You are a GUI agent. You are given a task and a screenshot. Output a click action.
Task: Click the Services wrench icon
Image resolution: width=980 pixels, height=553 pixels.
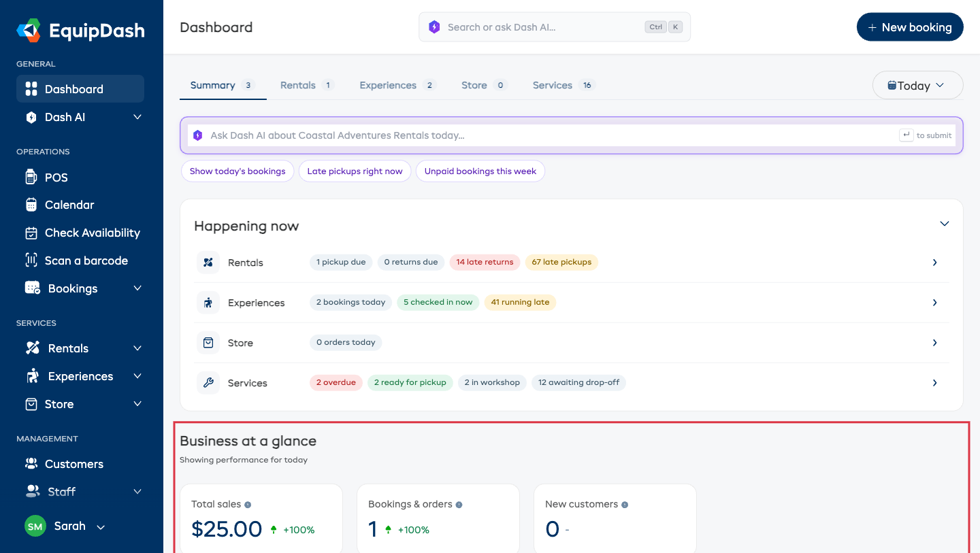(208, 383)
